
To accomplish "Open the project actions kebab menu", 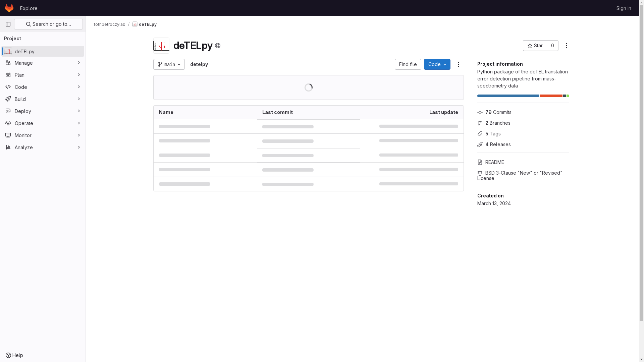I will [566, 46].
